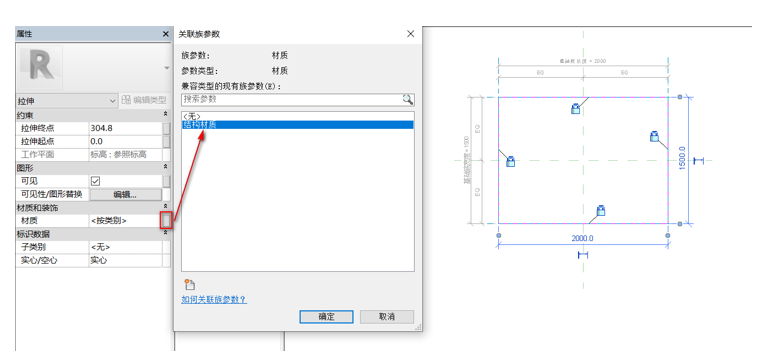Image resolution: width=762 pixels, height=362 pixels.
Task: Click the left padlock constraint icon
Action: point(510,161)
